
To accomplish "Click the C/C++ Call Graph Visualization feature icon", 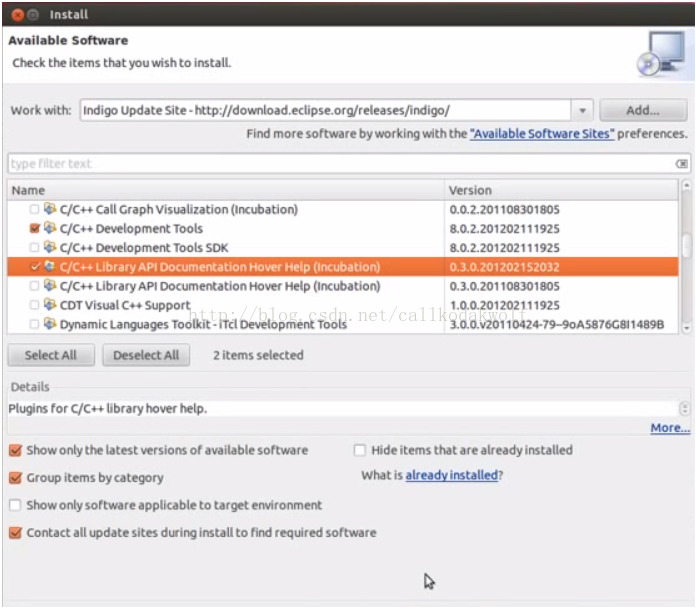I will 50,209.
